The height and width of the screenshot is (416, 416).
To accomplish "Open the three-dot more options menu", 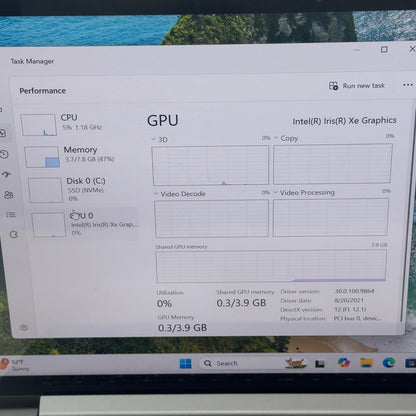I will 408,85.
